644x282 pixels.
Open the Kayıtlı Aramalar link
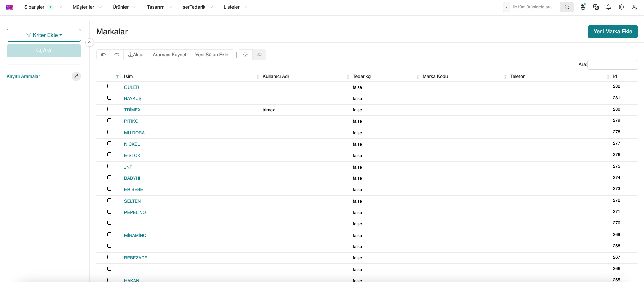click(23, 76)
